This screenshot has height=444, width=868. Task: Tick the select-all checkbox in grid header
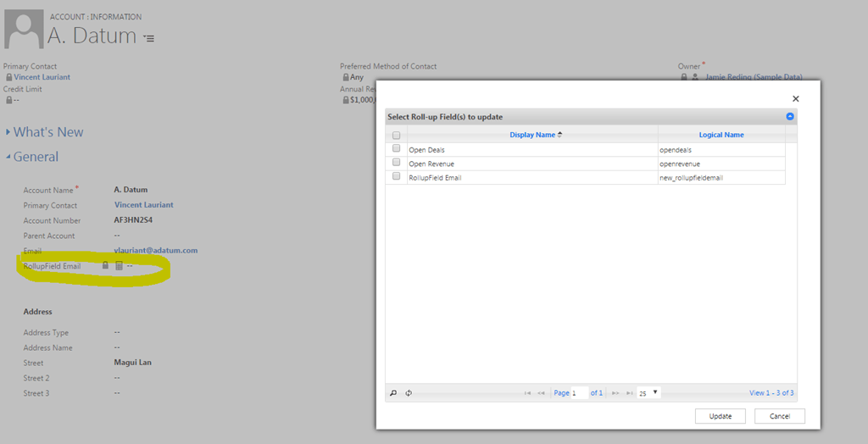[x=396, y=135]
